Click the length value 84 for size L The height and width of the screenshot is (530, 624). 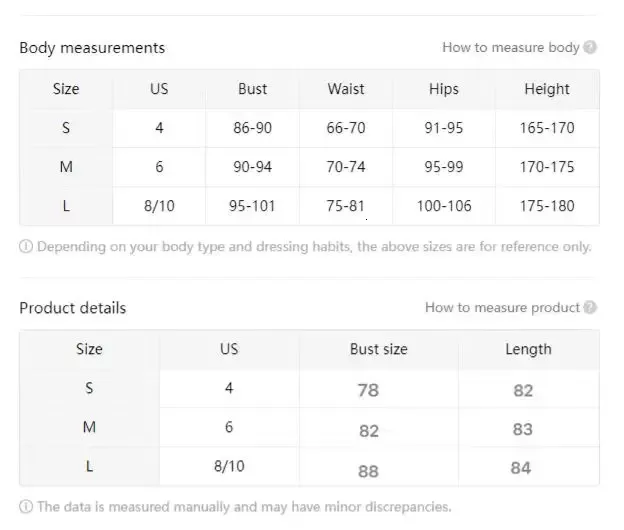click(x=521, y=468)
